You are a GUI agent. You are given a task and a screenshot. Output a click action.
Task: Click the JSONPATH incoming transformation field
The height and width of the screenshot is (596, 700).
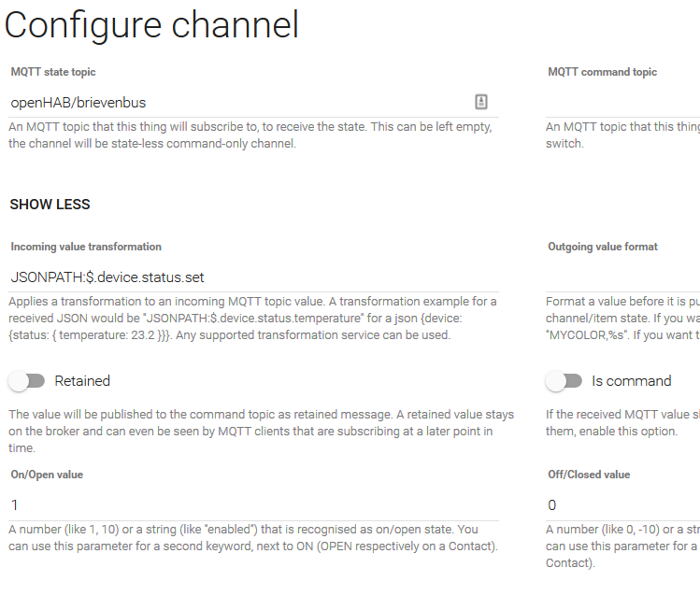tap(234, 277)
